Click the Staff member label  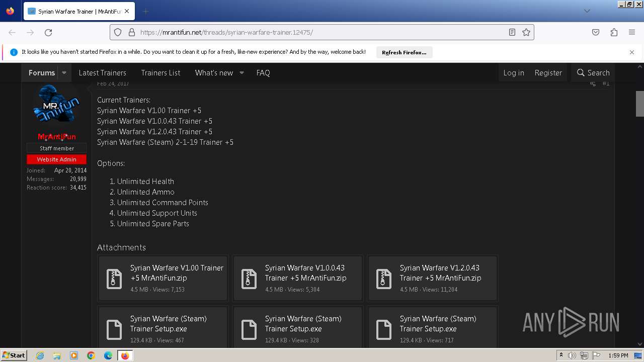pyautogui.click(x=57, y=148)
